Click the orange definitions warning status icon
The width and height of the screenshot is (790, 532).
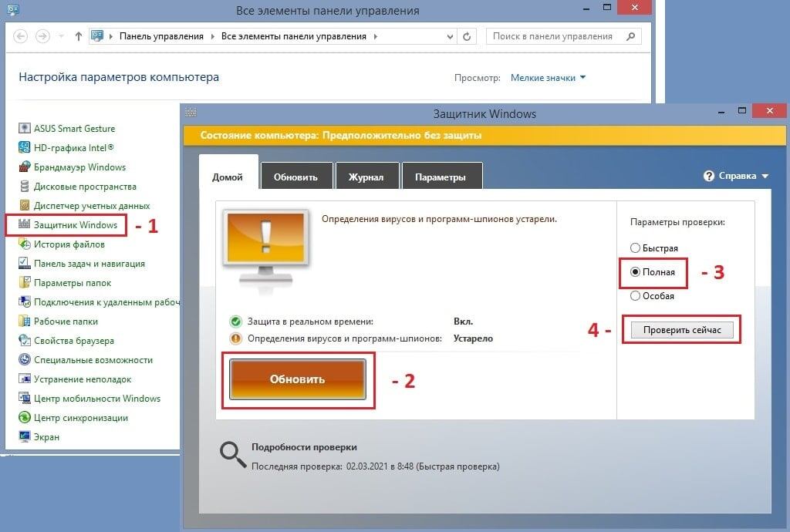pos(235,338)
